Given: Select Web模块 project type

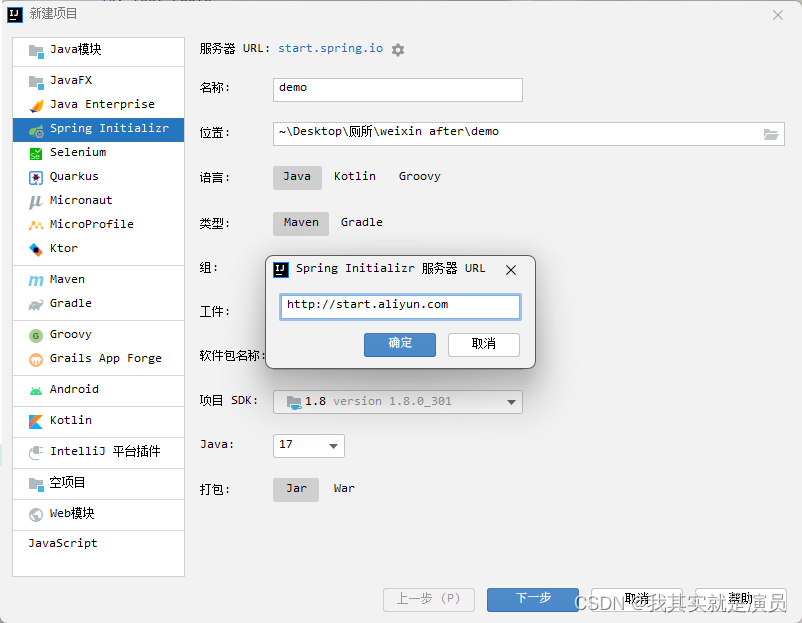Looking at the screenshot, I should (x=98, y=514).
